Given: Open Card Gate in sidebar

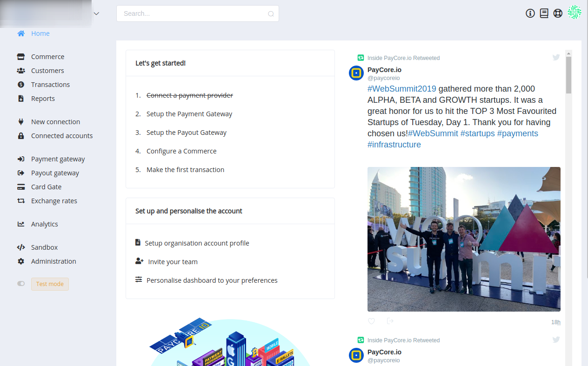Looking at the screenshot, I should [x=47, y=187].
